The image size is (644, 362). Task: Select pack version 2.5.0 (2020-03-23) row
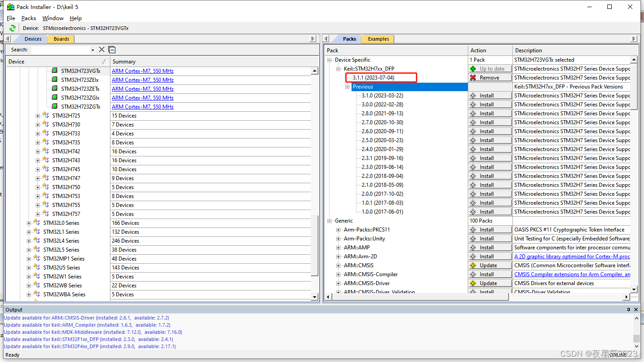pos(382,140)
